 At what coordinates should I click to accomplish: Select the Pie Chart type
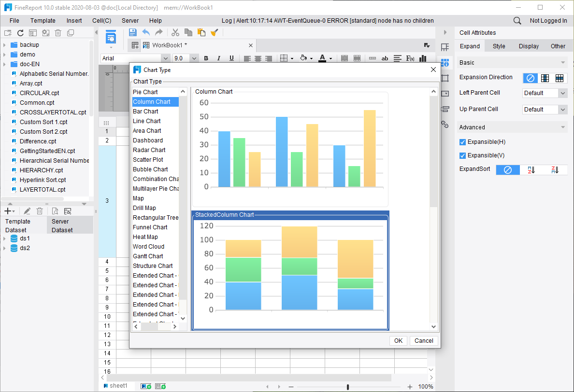coord(146,91)
